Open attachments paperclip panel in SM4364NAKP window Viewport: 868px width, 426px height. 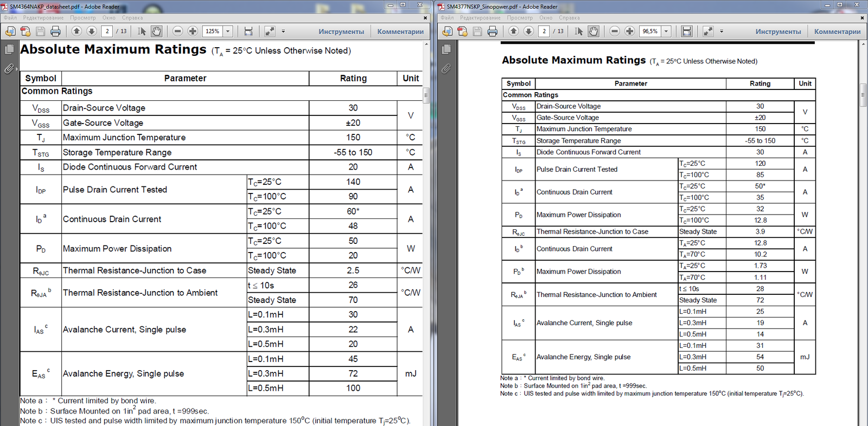point(9,69)
